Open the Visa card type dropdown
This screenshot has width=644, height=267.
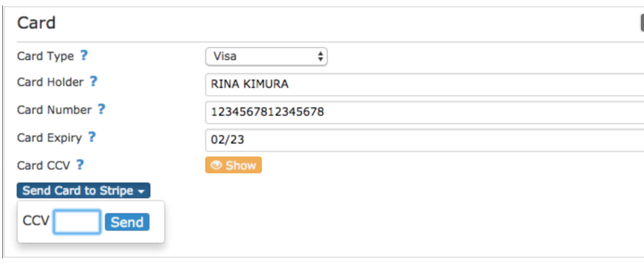coord(266,56)
